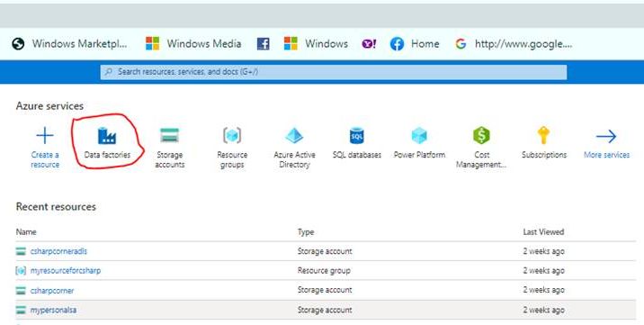Open csharpcorner resource link
This screenshot has height=325, width=644.
pyautogui.click(x=52, y=291)
